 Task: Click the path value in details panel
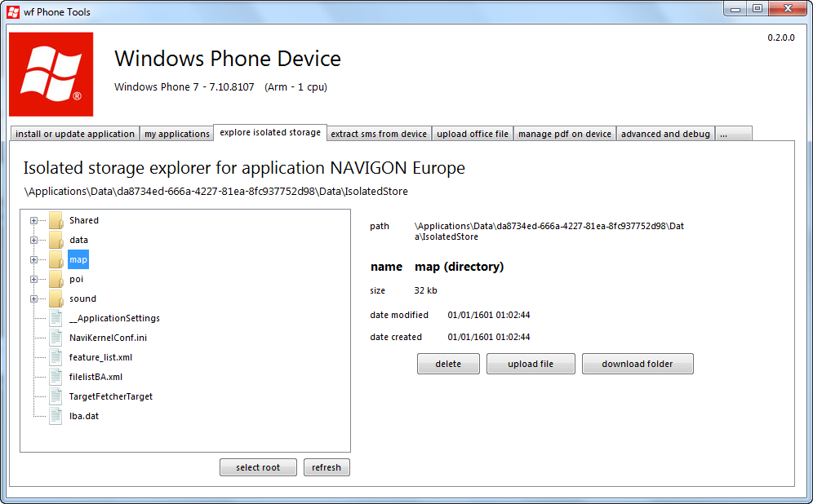pos(549,232)
